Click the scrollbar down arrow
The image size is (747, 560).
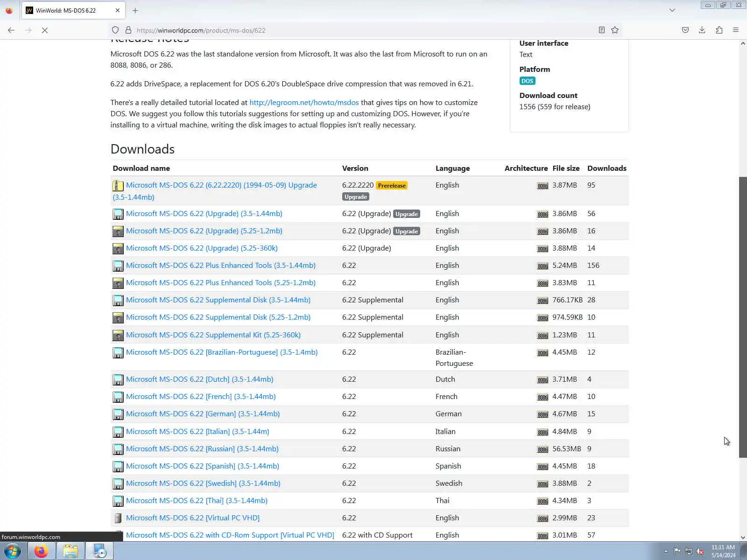point(743,537)
